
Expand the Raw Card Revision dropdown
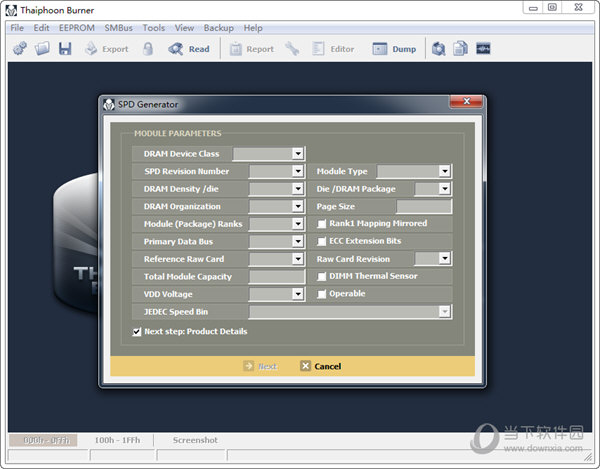click(x=444, y=259)
